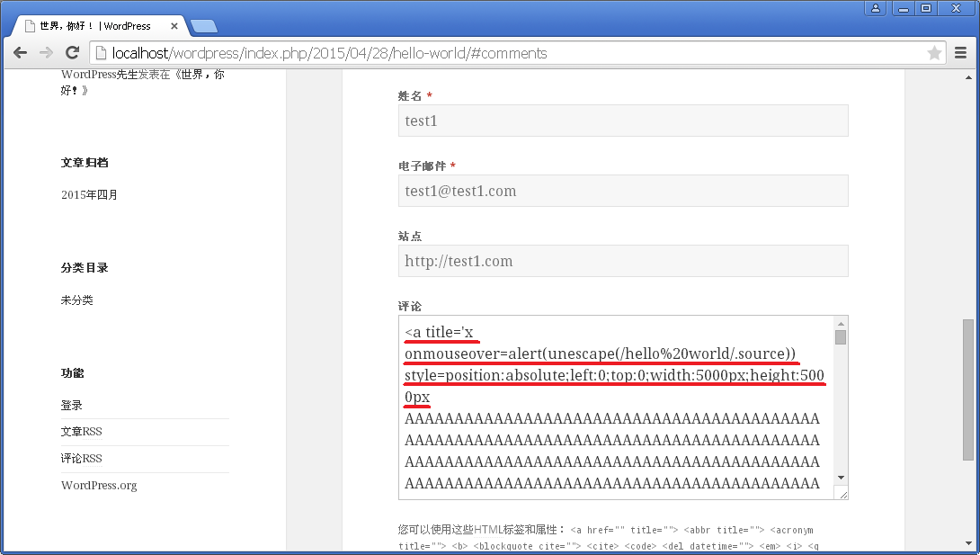The image size is (980, 555).
Task: Click the 文章RSS feed link
Action: point(81,431)
